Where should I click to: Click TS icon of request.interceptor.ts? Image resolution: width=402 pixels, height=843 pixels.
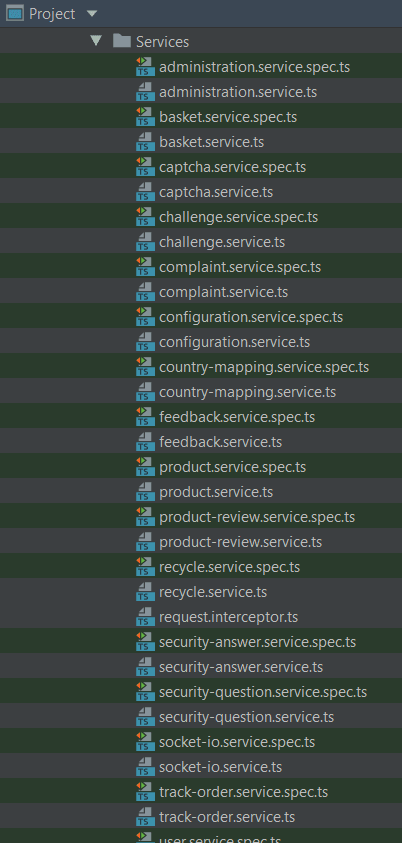143,617
